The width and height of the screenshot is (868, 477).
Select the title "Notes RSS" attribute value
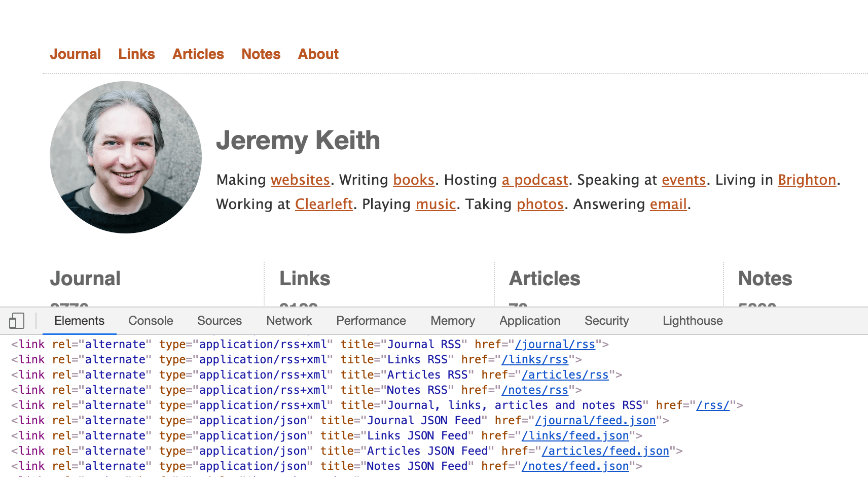coord(417,390)
